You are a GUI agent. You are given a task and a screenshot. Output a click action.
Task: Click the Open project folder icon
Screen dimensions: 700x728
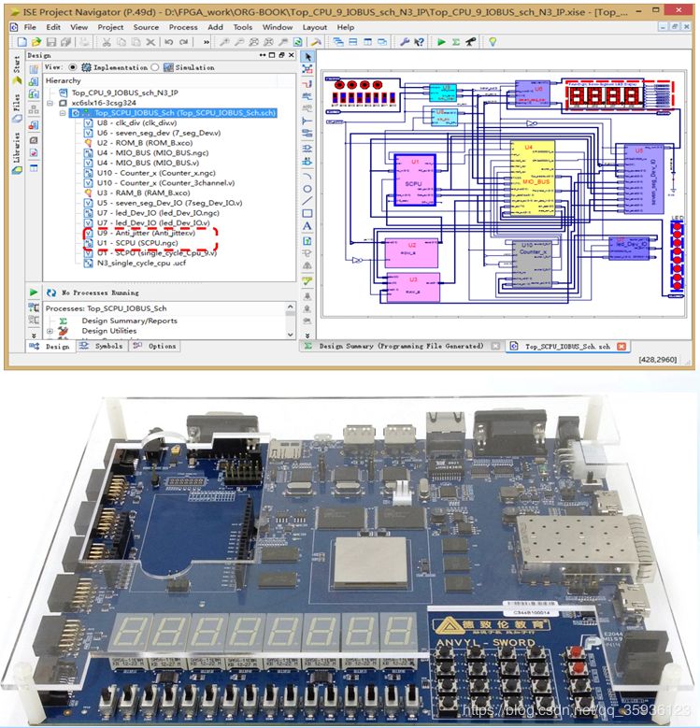tap(36, 42)
